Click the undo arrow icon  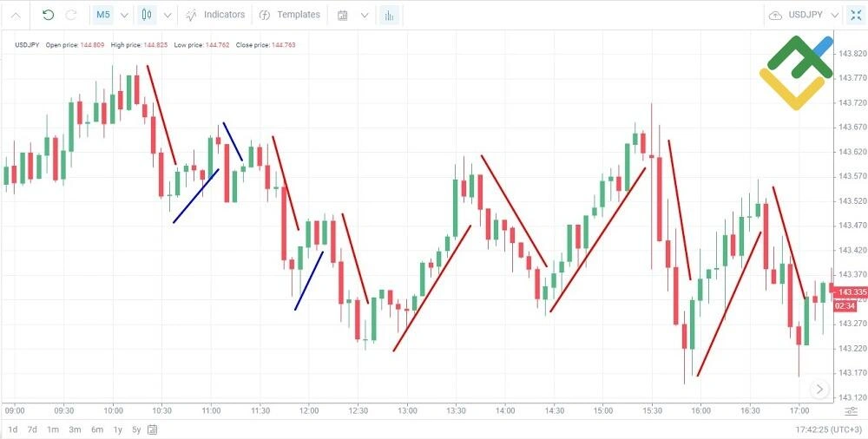pyautogui.click(x=48, y=15)
